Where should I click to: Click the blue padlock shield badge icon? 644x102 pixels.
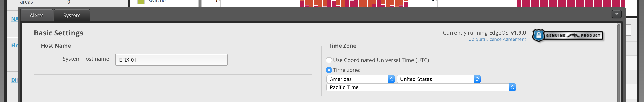point(538,35)
